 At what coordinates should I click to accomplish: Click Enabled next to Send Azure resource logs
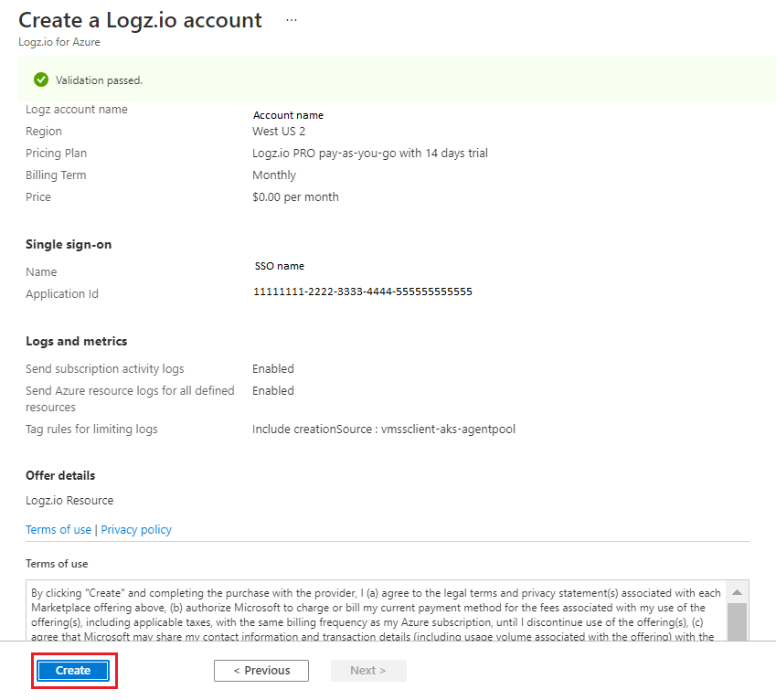[x=273, y=391]
